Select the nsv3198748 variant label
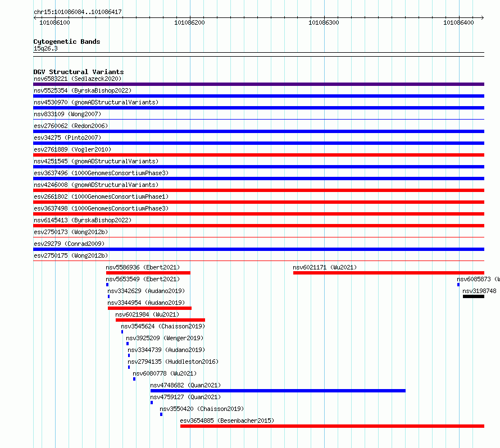Screen dimensions: 500x448 coord(479,291)
